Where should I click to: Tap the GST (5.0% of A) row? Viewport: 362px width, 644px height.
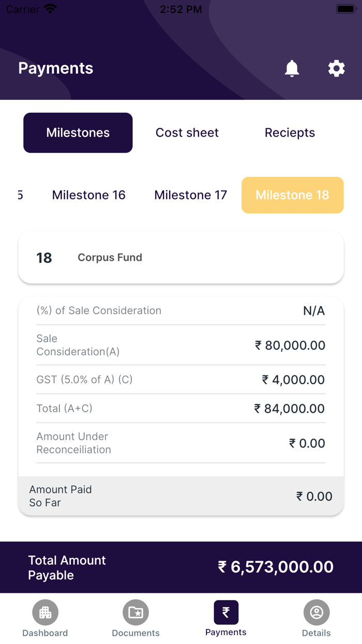(x=180, y=379)
